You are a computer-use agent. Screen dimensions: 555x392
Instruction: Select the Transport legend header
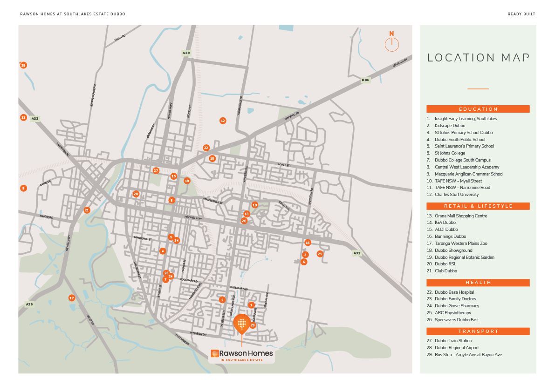[x=478, y=331]
